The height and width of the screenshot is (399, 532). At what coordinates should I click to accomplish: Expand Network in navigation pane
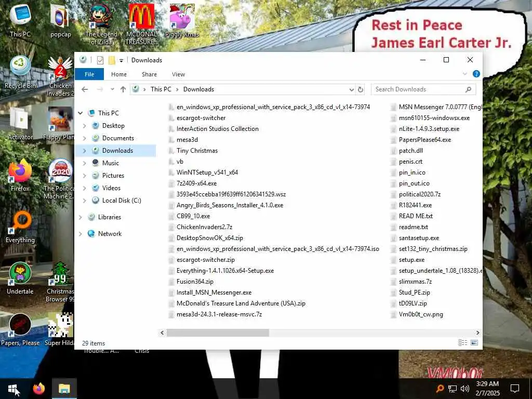[x=81, y=234]
